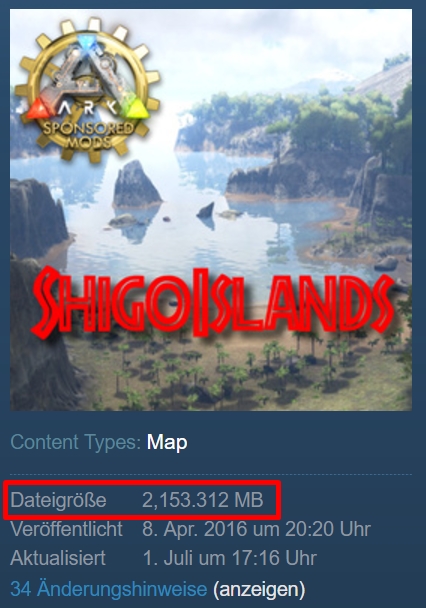Click the Aktualisiert label
The width and height of the screenshot is (426, 608).
pyautogui.click(x=58, y=558)
